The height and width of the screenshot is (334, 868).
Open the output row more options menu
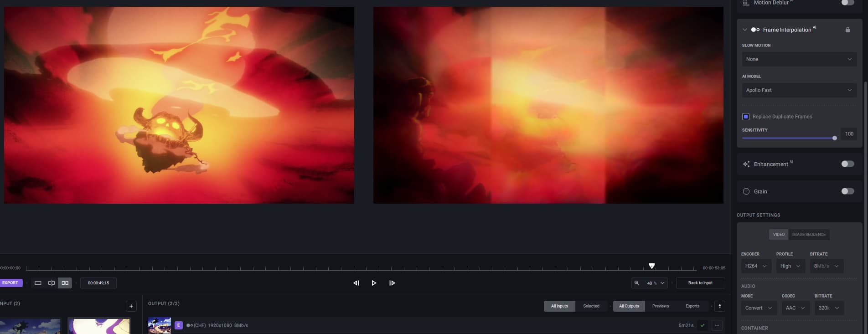717,325
